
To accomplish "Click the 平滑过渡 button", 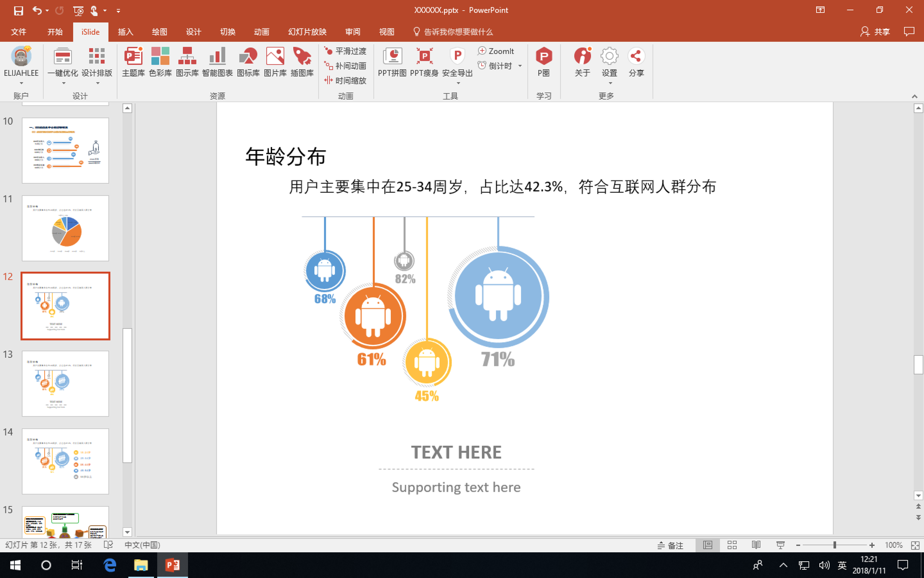I will (346, 51).
